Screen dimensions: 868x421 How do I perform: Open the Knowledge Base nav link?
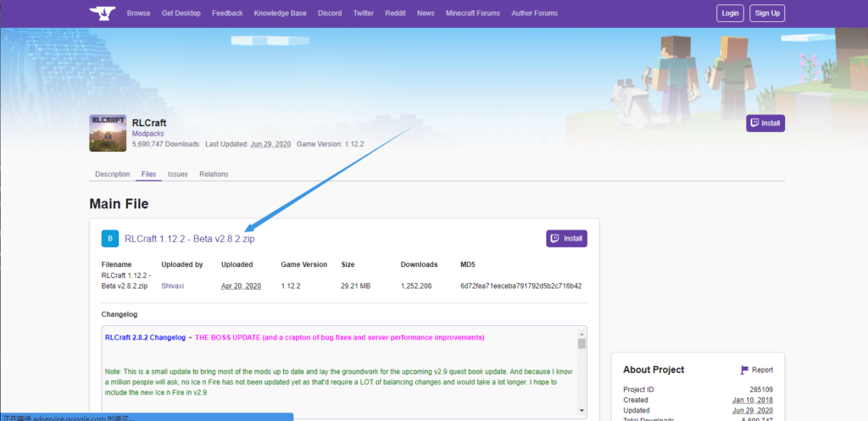pyautogui.click(x=281, y=14)
